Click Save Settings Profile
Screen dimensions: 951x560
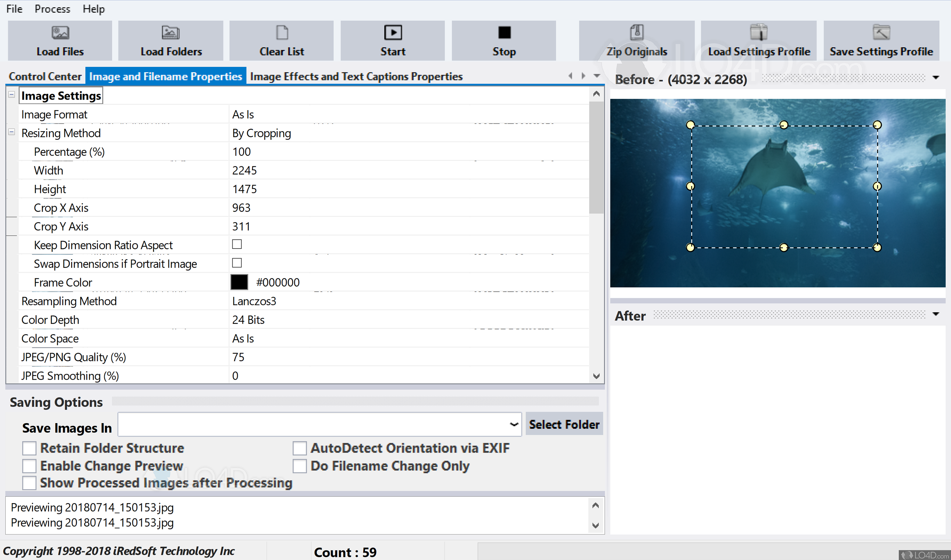click(881, 40)
